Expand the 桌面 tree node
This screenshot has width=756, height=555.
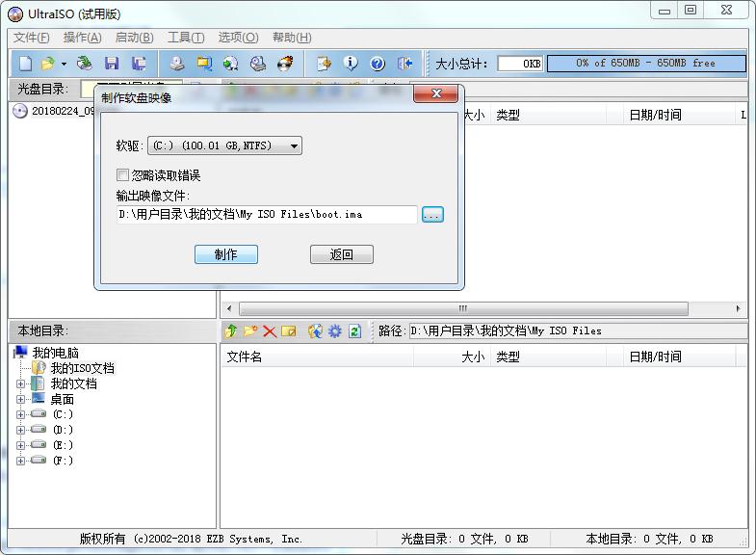click(x=20, y=399)
